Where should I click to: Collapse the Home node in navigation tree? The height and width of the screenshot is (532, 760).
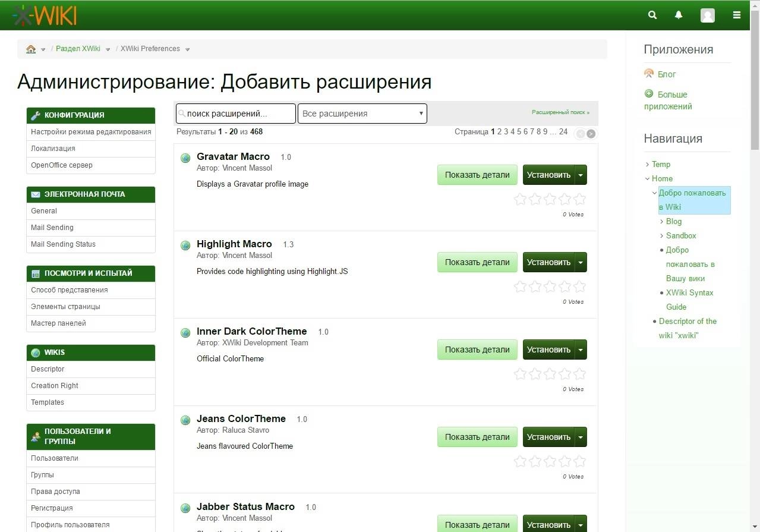[x=648, y=179]
